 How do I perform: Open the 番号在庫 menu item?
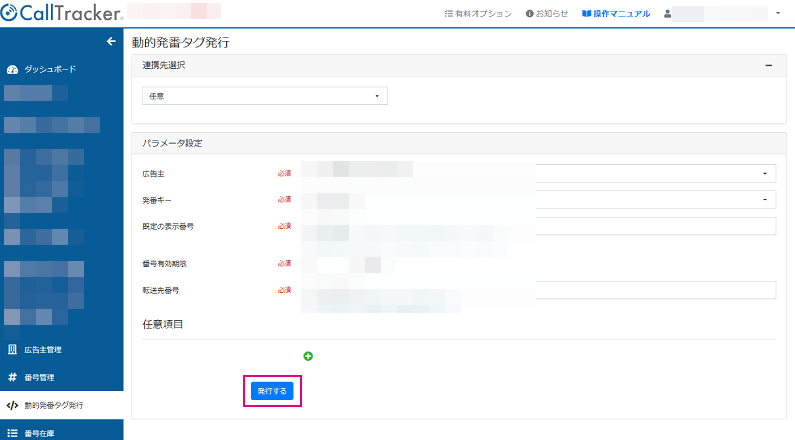point(40,433)
